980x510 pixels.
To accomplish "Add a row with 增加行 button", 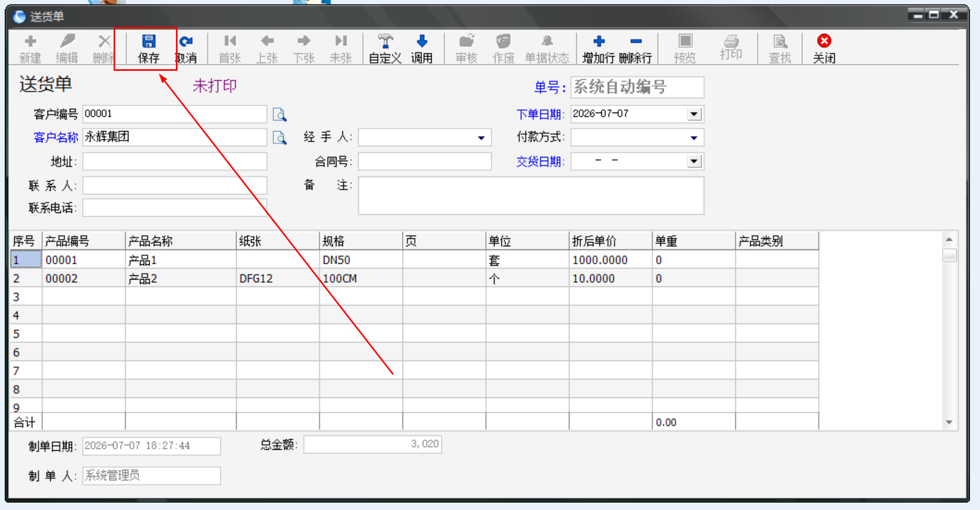I will pos(598,49).
